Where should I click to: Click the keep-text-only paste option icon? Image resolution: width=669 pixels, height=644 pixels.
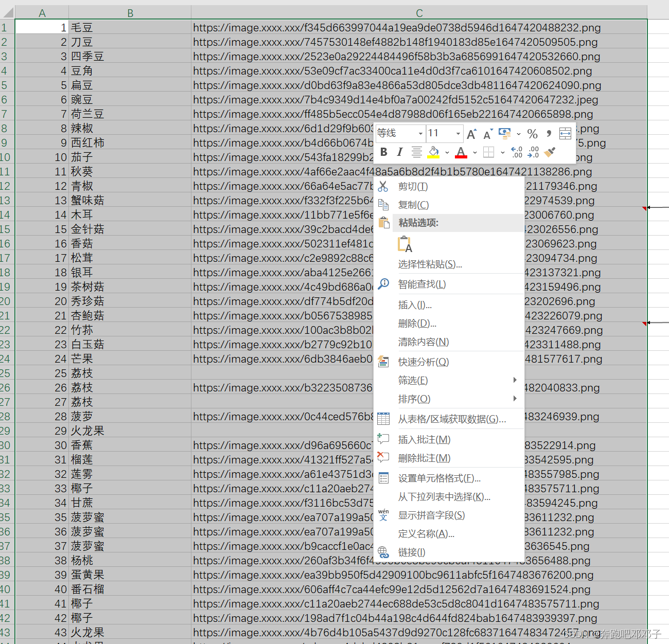(x=405, y=244)
